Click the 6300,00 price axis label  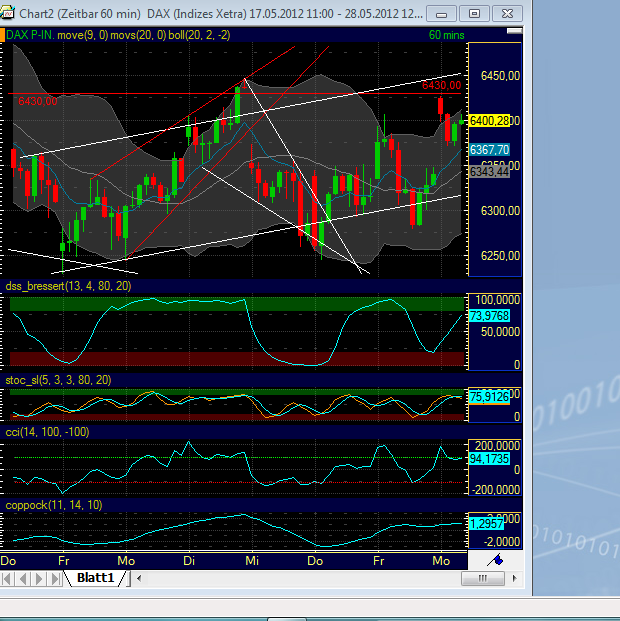(500, 210)
